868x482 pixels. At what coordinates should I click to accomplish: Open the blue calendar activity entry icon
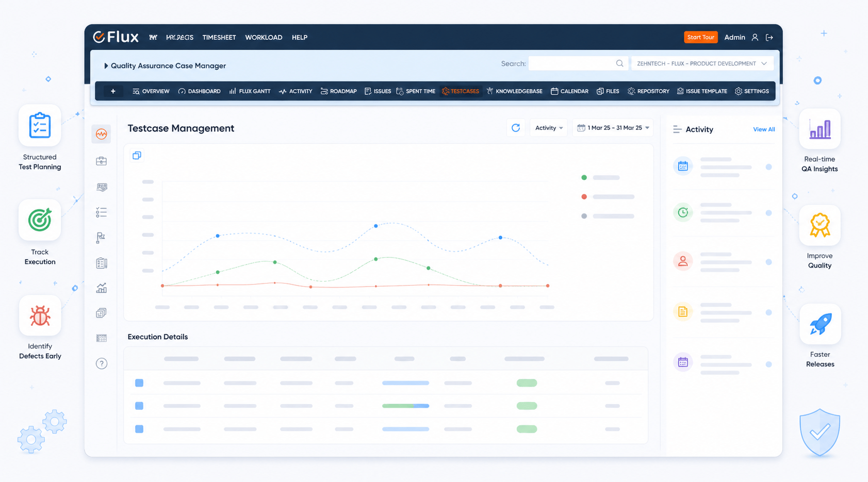683,166
